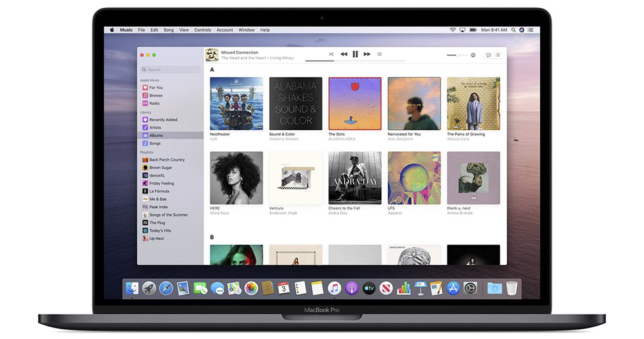Go to Recently Added in Library

pyautogui.click(x=163, y=120)
